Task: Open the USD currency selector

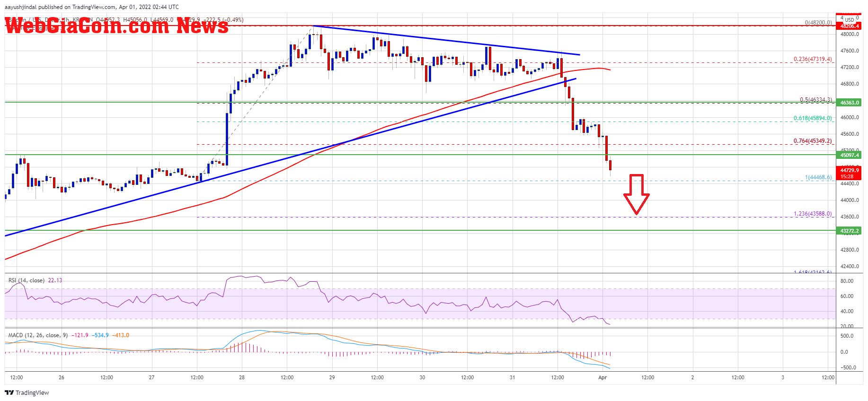Action: tap(850, 20)
